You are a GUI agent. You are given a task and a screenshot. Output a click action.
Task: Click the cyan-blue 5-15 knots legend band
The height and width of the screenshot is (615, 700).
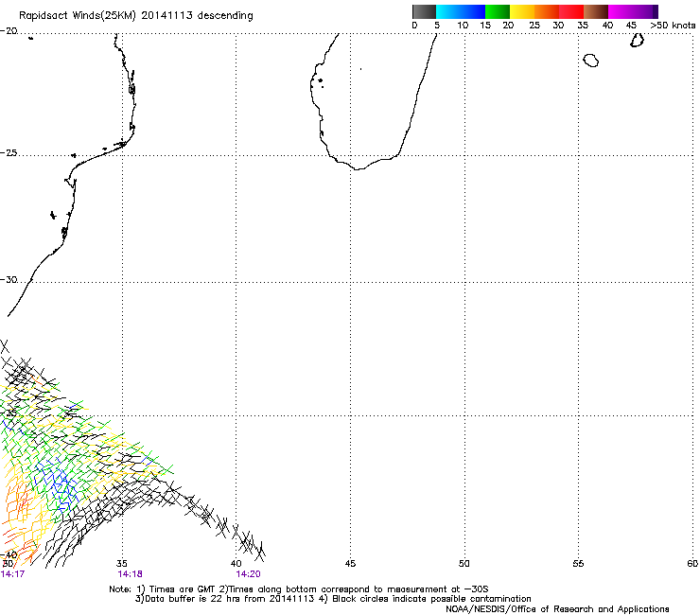coord(461,11)
